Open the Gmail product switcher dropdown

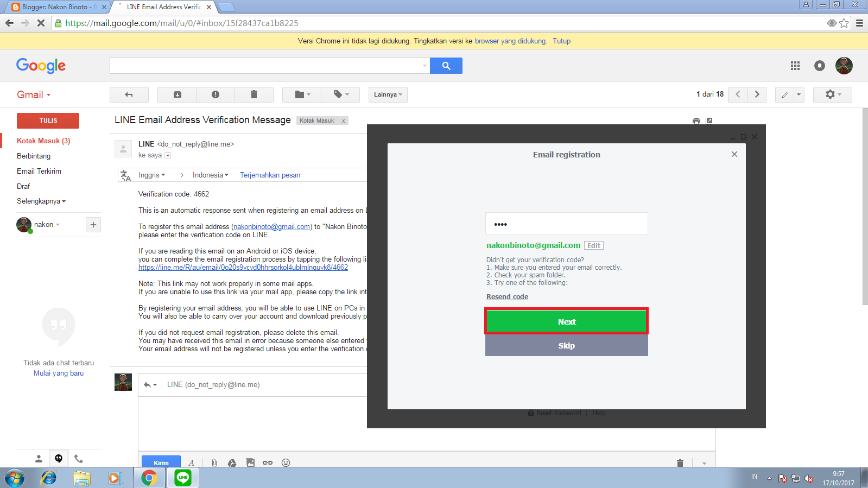click(34, 94)
